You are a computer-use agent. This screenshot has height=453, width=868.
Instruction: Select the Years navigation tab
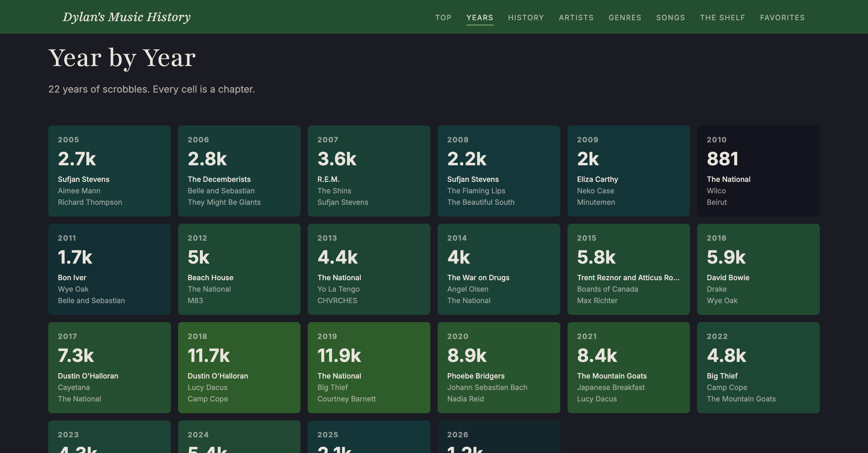(480, 17)
